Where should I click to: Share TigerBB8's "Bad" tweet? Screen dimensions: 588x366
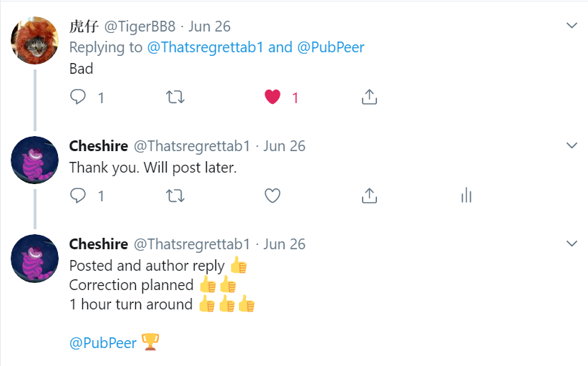pyautogui.click(x=369, y=97)
